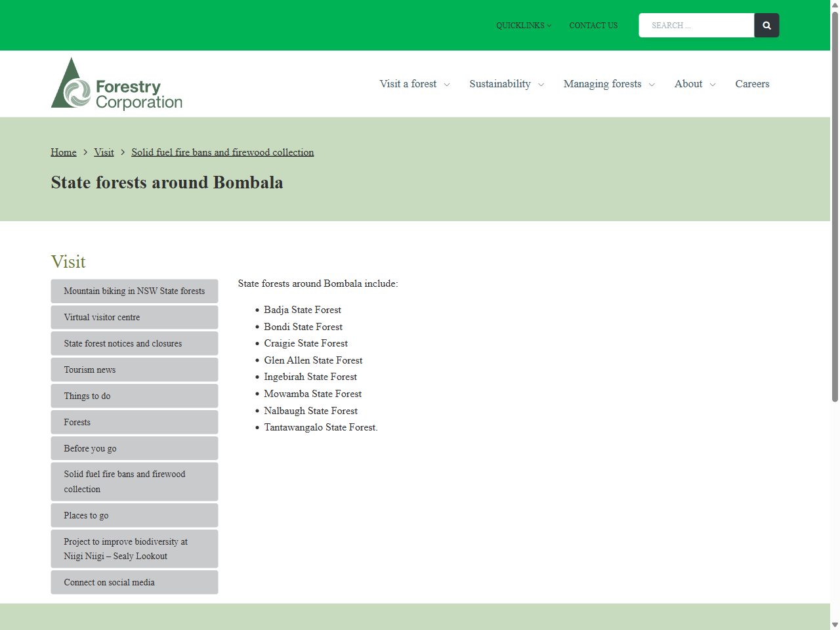Follow the Visit breadcrumb link
Screen dimensions: 840x630
coord(104,152)
